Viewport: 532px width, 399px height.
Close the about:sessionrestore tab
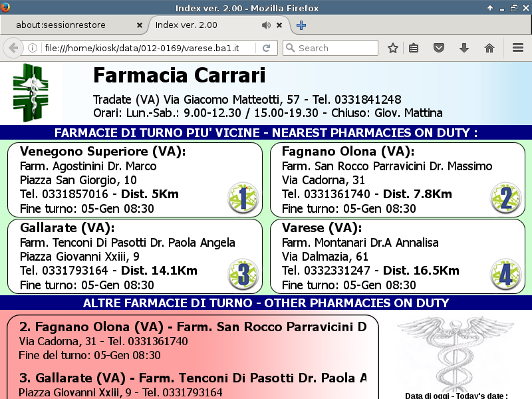click(x=139, y=25)
